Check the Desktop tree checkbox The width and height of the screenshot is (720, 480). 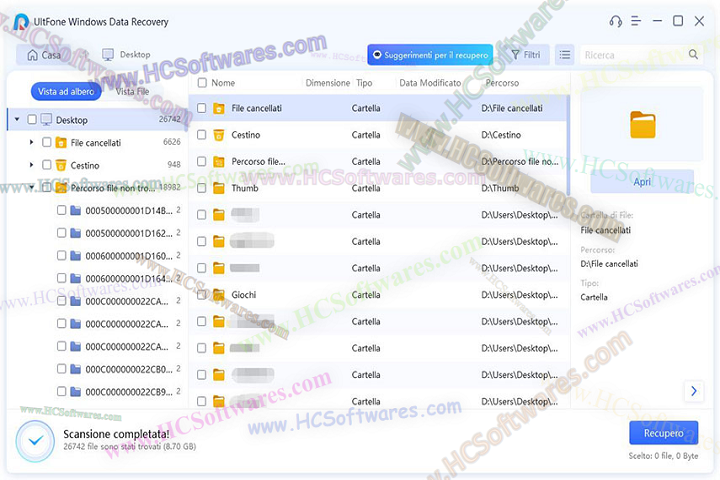[x=32, y=119]
